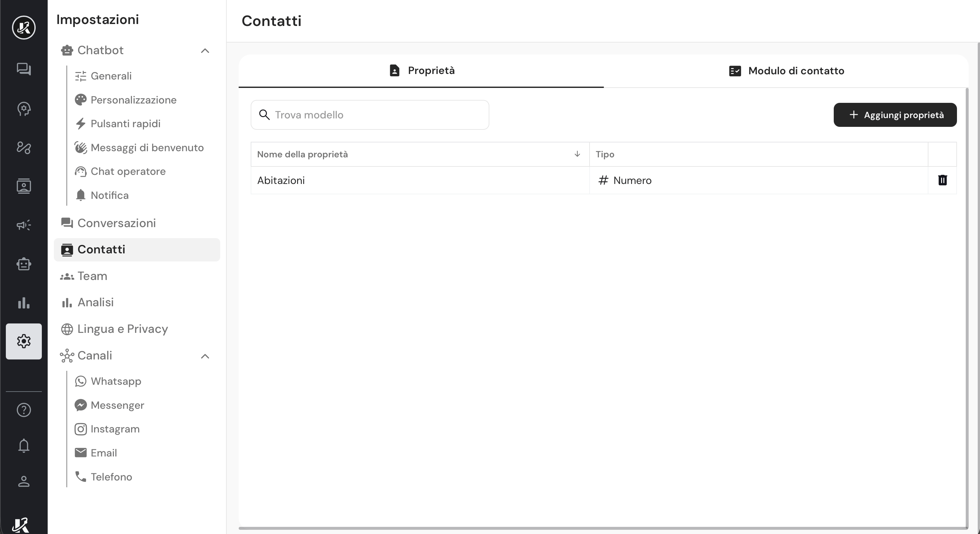
Task: Open the notifications bell in left rail
Action: click(x=24, y=445)
